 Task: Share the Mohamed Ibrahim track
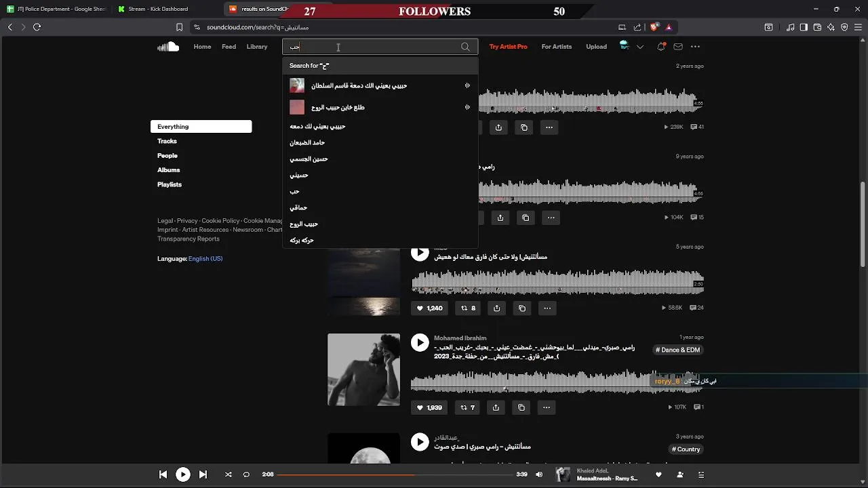coord(496,407)
